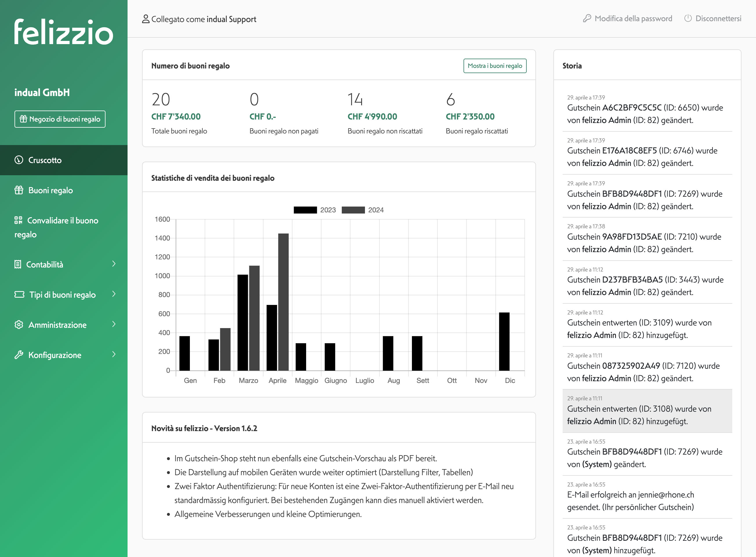
Task: Expand the Contabilità submenu chevron
Action: coord(114,264)
